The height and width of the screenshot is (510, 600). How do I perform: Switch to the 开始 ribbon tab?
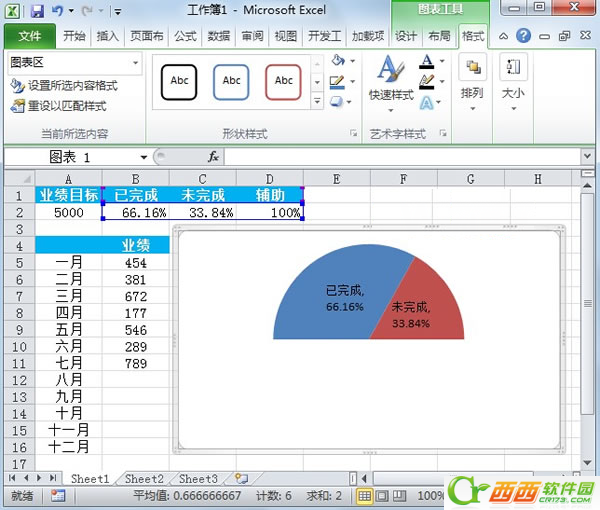(x=74, y=36)
